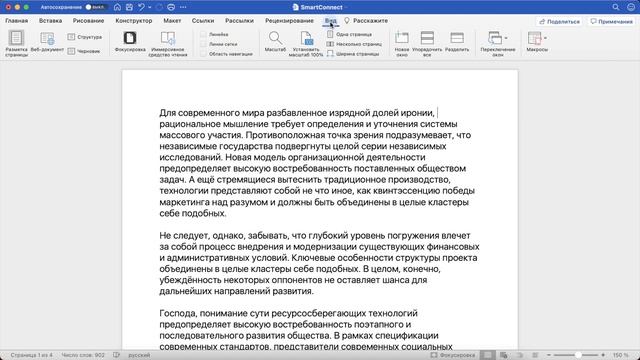This screenshot has height=360, width=640.
Task: Click Фокусировка in the status bar
Action: tap(453, 355)
